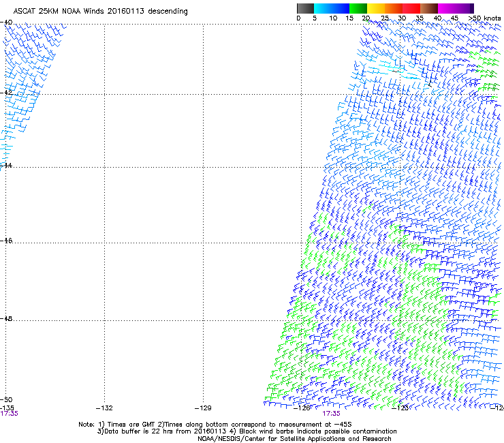Screen dimensions: 504x443
Task: Click the legend label '15' under color bar
Action: 349,18
